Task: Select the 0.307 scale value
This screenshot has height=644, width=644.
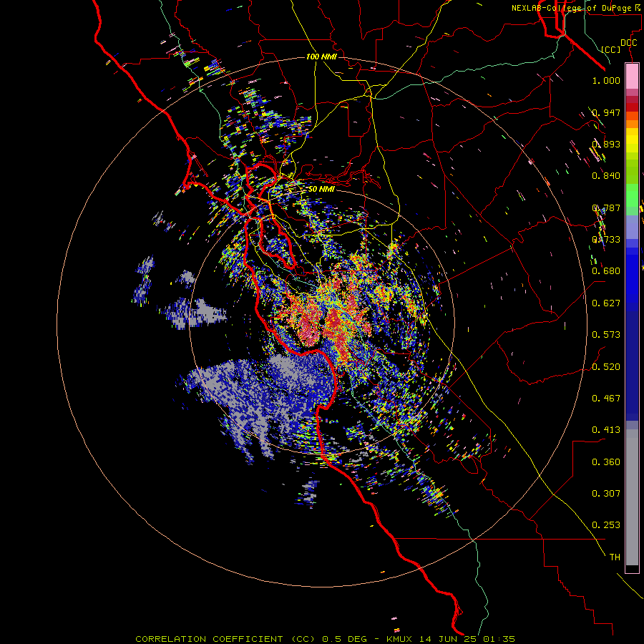Action: (x=606, y=494)
